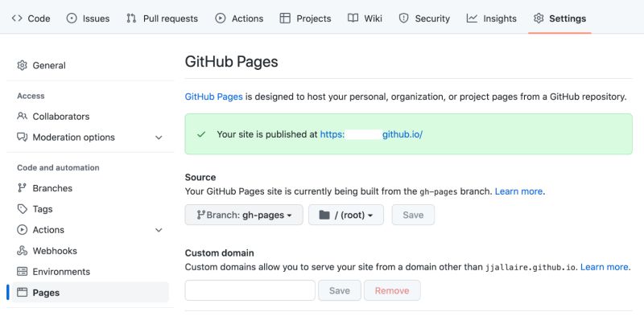Image resolution: width=644 pixels, height=316 pixels.
Task: Click the Collaborators people icon
Action: pyautogui.click(x=23, y=116)
